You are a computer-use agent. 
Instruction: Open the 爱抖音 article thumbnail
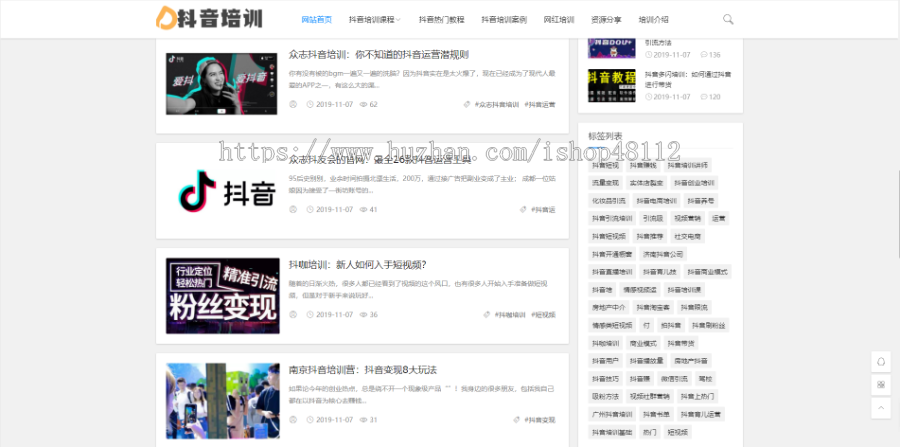tap(222, 84)
